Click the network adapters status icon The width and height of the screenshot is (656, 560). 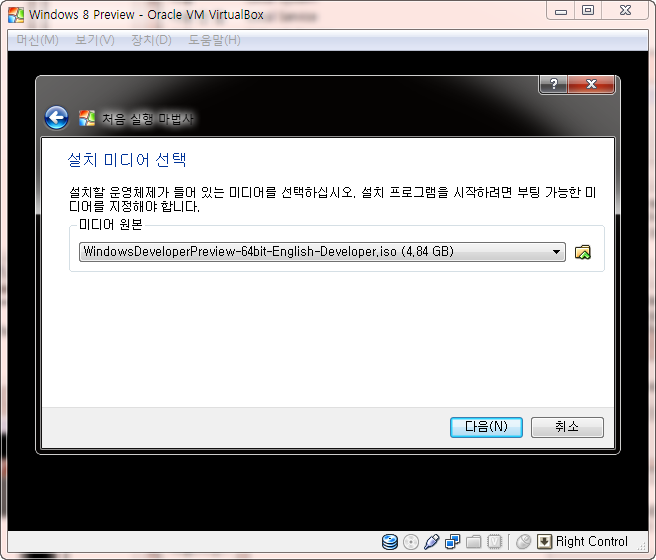pyautogui.click(x=452, y=542)
